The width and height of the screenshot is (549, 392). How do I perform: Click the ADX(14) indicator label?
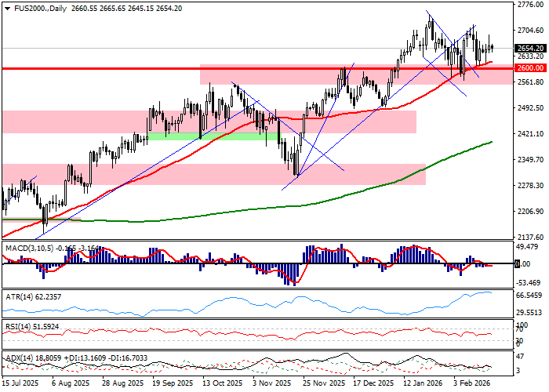[20, 358]
